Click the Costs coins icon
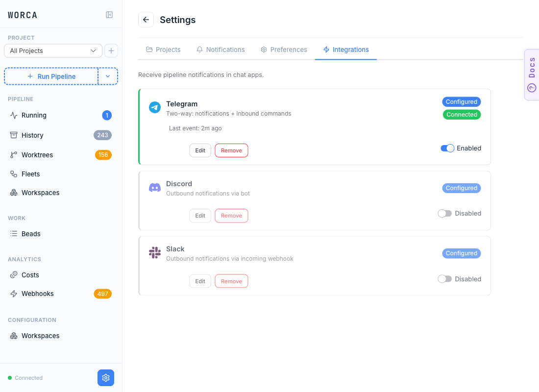This screenshot has width=539, height=392. [14, 275]
